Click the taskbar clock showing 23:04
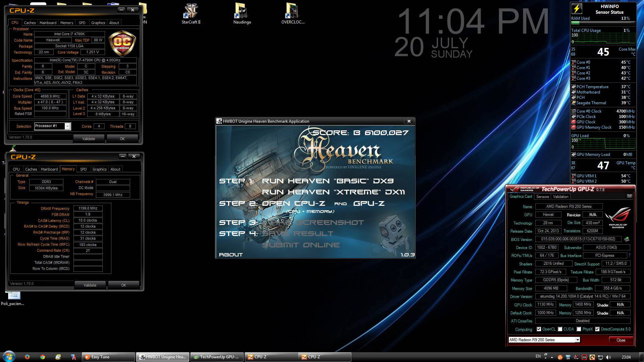 tap(626, 357)
